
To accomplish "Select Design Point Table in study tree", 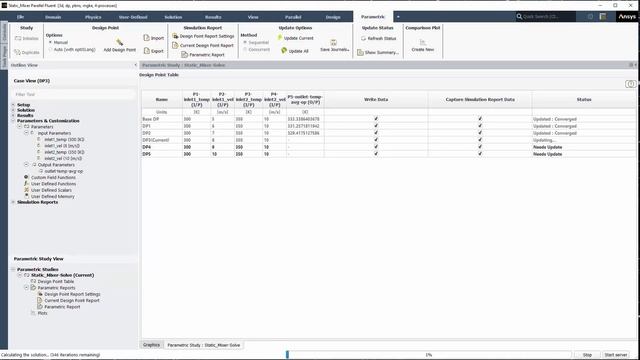I will (x=56, y=282).
